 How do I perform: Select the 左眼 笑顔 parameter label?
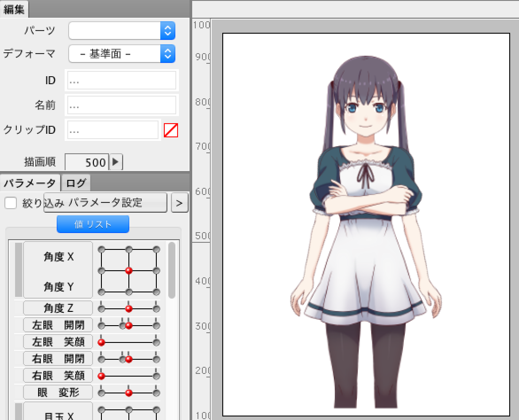pyautogui.click(x=58, y=342)
